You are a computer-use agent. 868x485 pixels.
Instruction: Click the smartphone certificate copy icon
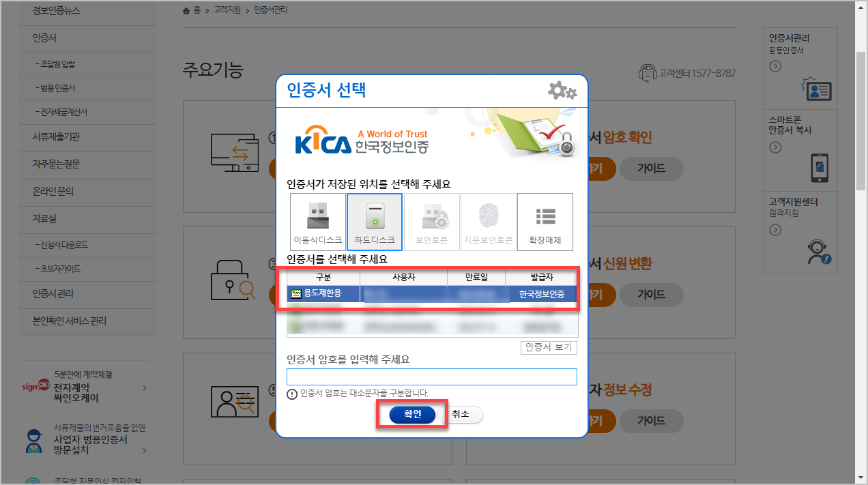[x=820, y=168]
